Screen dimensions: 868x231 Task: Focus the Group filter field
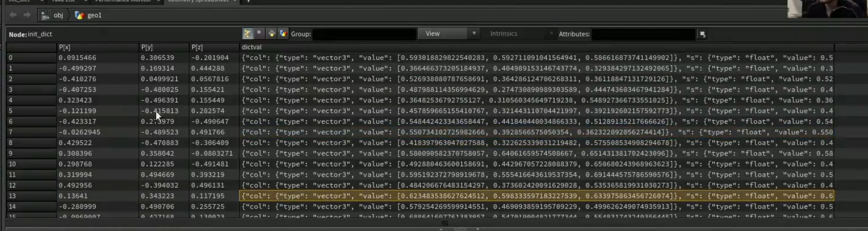(364, 34)
